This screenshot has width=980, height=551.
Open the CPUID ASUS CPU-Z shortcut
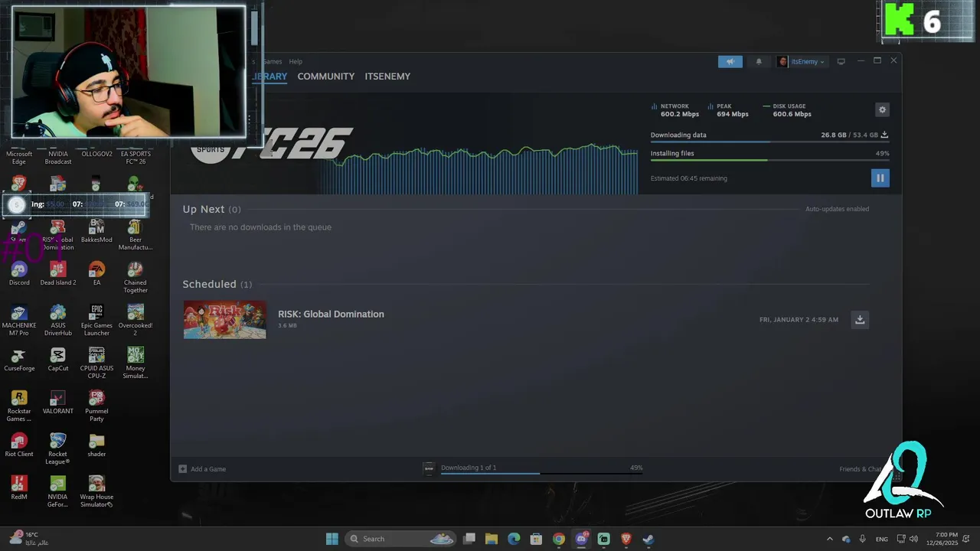[96, 363]
